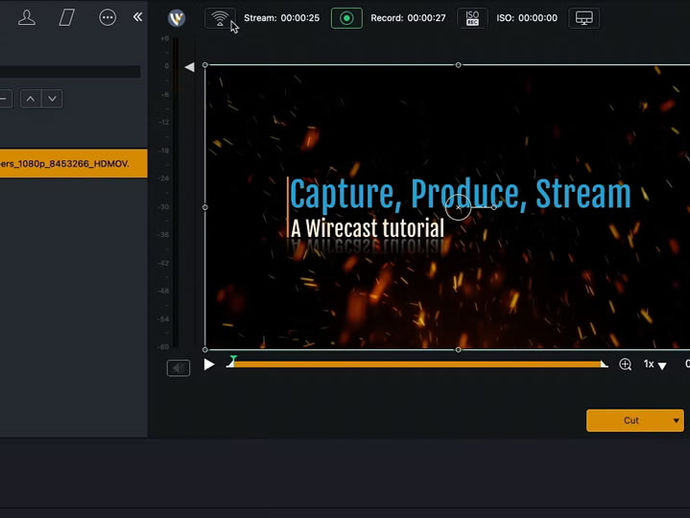Screen dimensions: 690x518
Task: Select the left-middle preview resize handle
Action: (205, 207)
